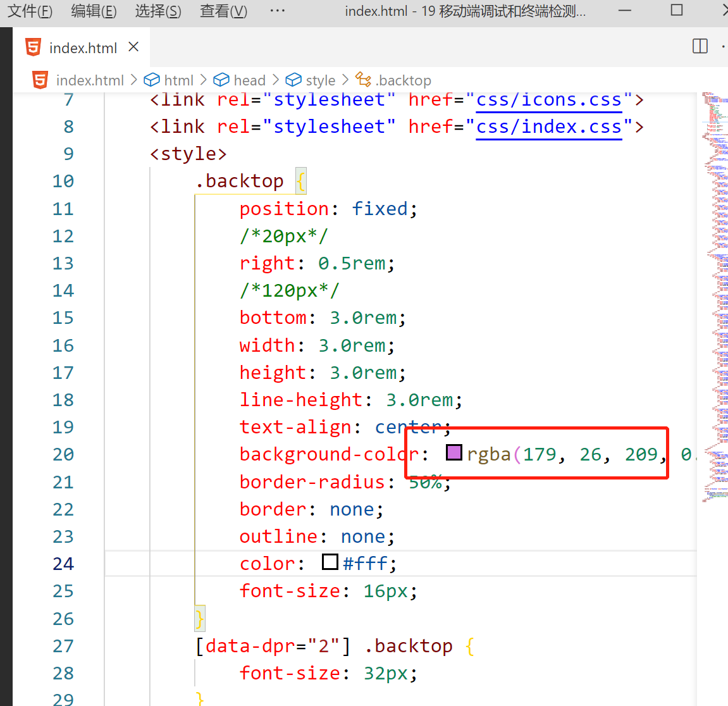Open the 选择(S) menu
Screen dimensions: 728x706
tap(158, 11)
